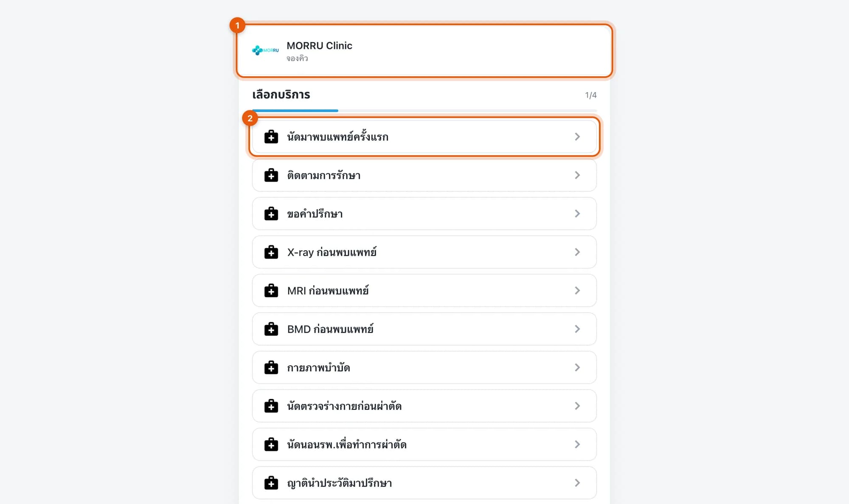Click medical kit icon beside BMD ก่อนพบแพทย์

tap(271, 329)
